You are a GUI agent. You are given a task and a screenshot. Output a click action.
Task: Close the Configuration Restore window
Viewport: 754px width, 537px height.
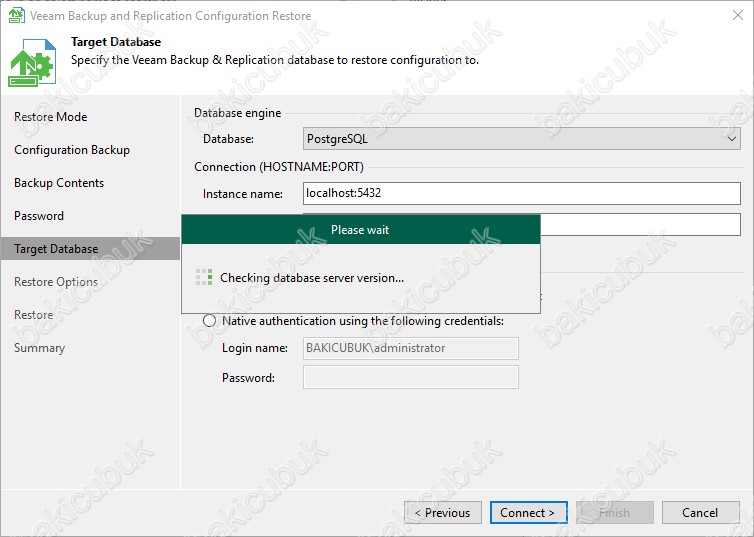(x=738, y=15)
